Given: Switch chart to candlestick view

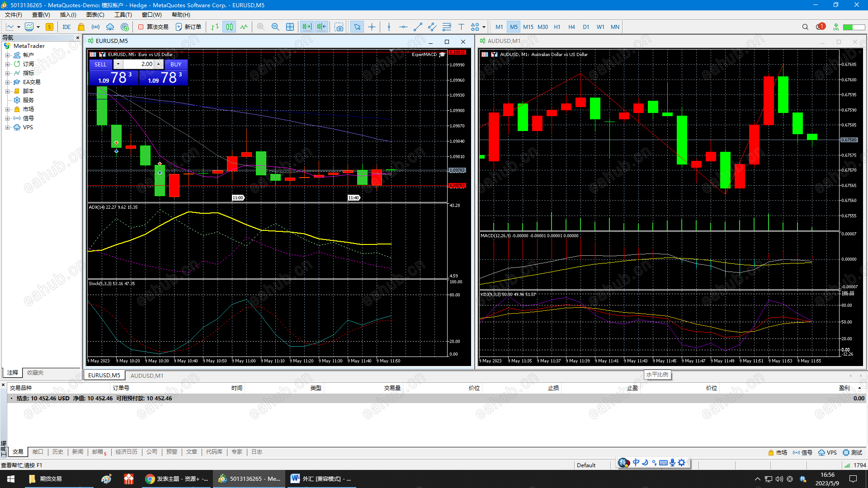Looking at the screenshot, I should click(229, 27).
